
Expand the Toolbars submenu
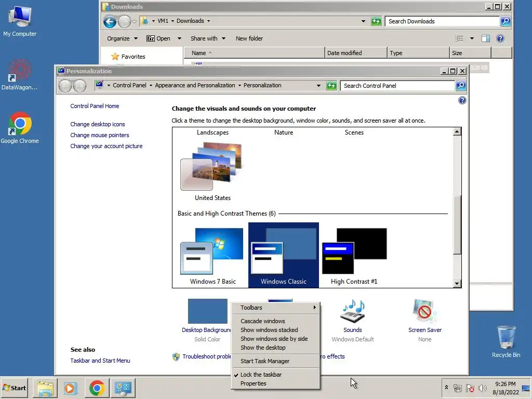point(275,308)
